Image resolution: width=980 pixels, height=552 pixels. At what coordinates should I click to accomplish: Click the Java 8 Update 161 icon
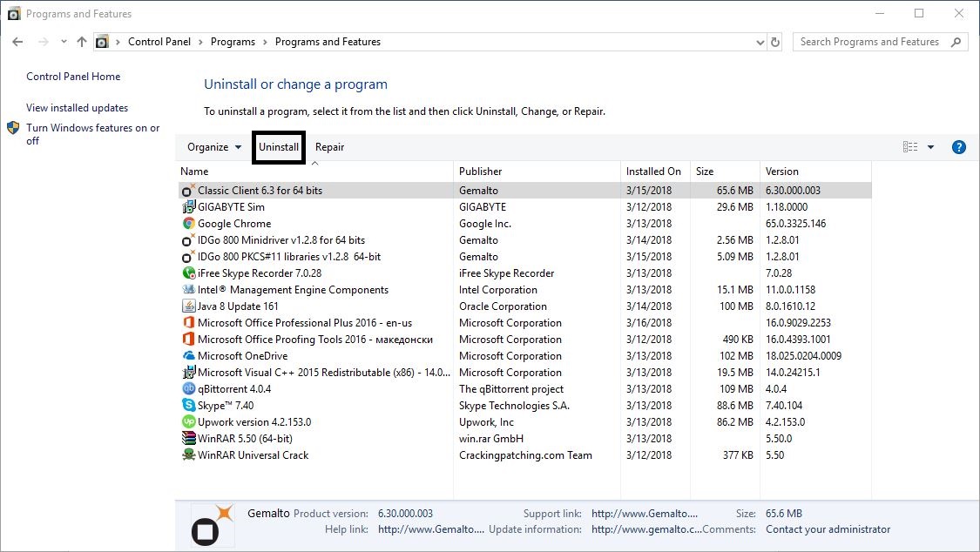pyautogui.click(x=188, y=306)
